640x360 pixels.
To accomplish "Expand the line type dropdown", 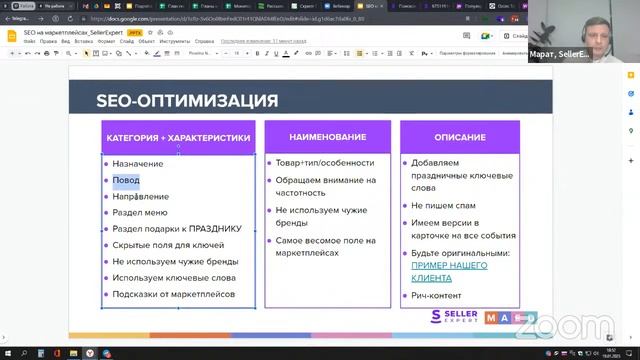I will tap(136, 53).
